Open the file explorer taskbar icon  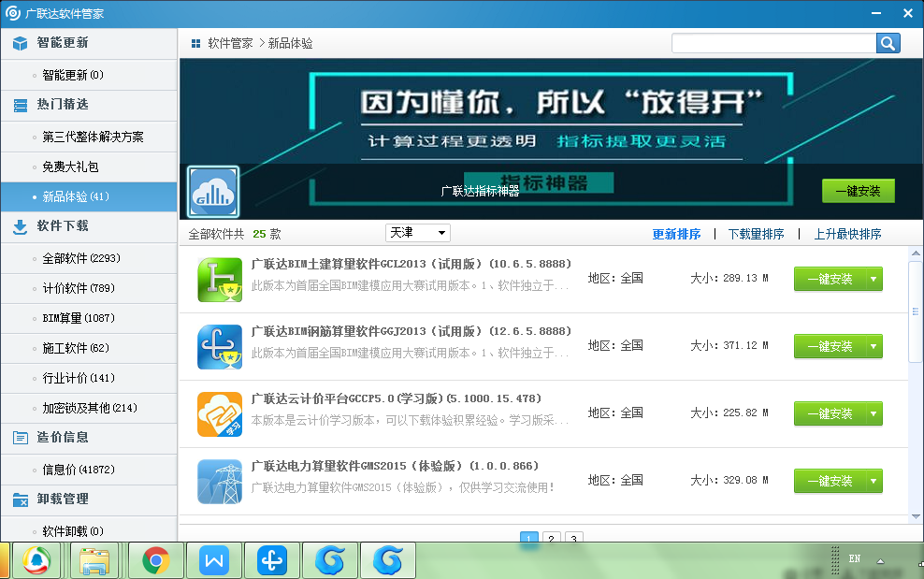(94, 560)
